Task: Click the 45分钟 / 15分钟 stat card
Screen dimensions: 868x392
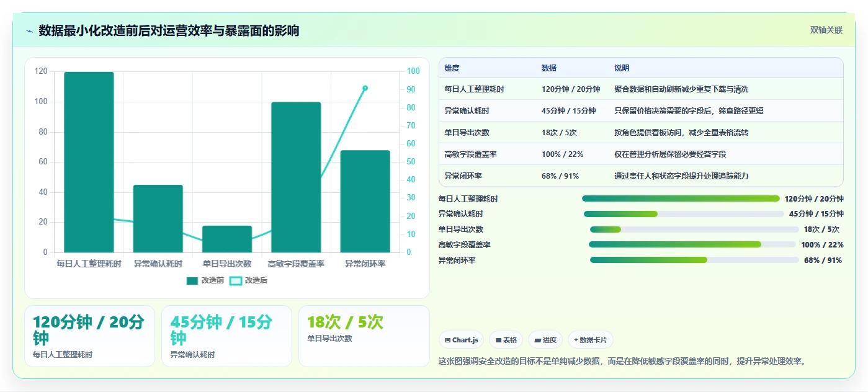Action: (x=226, y=336)
